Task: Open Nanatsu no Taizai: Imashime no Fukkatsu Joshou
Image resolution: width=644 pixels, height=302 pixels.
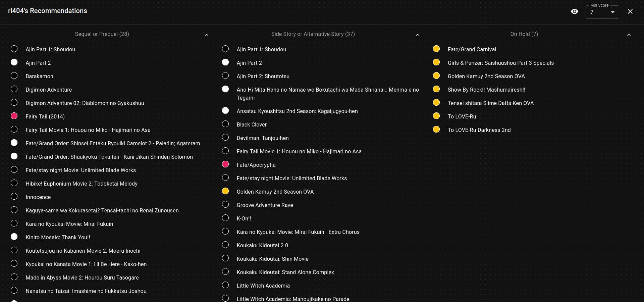Action: (x=86, y=291)
